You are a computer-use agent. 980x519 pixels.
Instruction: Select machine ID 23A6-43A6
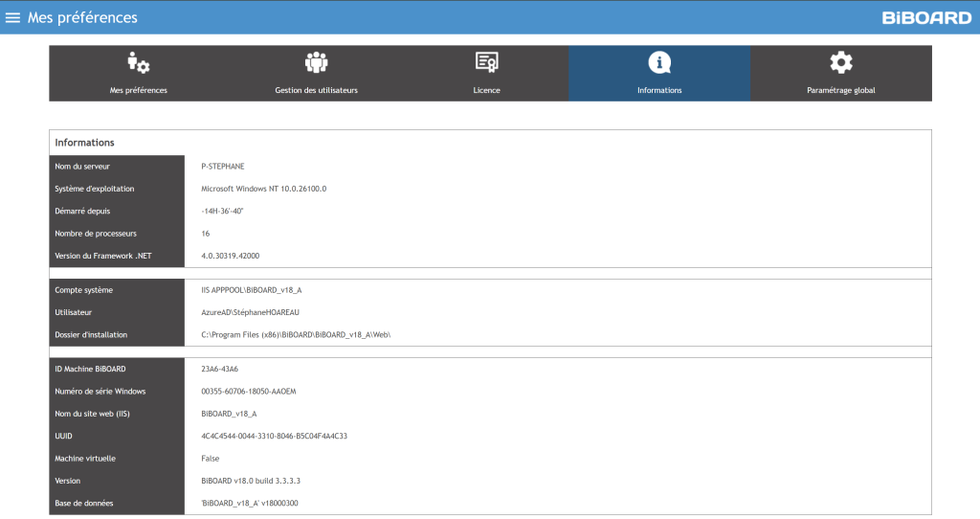click(219, 369)
